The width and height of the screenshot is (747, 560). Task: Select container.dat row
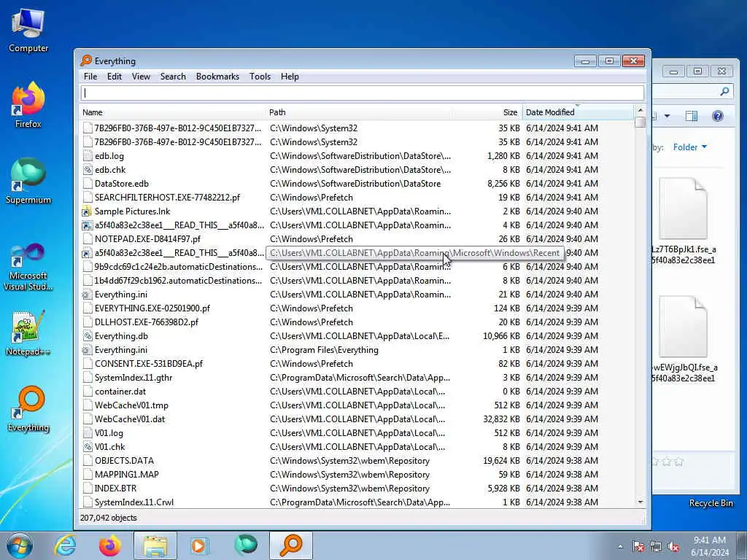[x=357, y=392]
